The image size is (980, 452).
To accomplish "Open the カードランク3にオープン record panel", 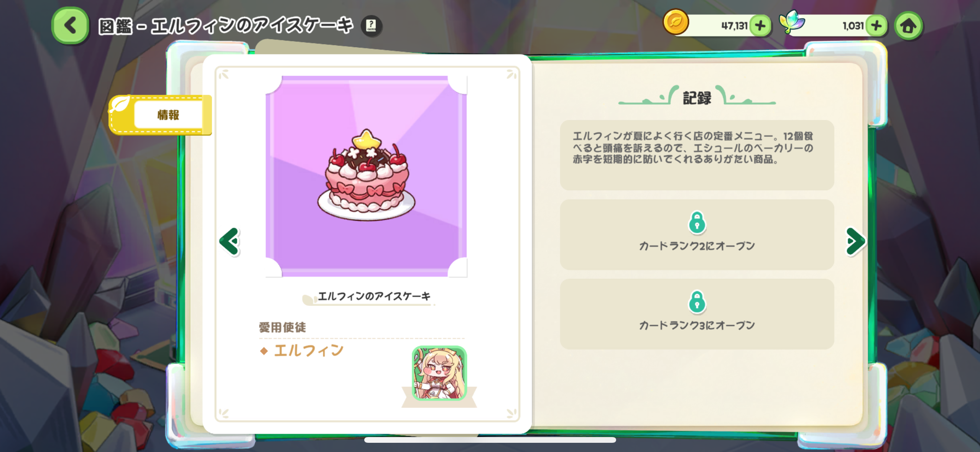I will [697, 314].
